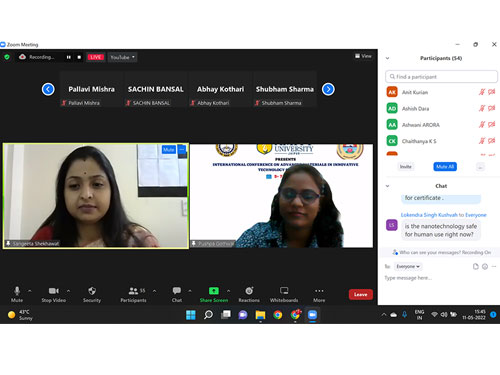Collapse the Participants panel chevron
This screenshot has width=500, height=375.
pos(387,58)
